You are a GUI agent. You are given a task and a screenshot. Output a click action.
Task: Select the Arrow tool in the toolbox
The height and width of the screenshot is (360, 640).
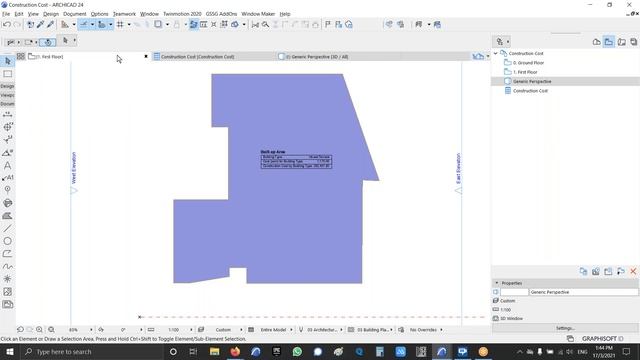point(7,61)
